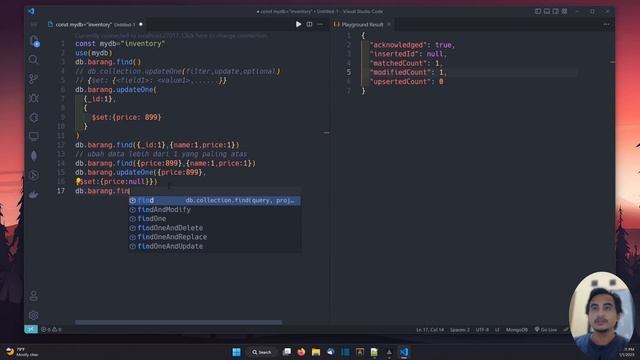640x360 pixels.
Task: Click "acknowledged" text in Playground Result
Action: pyautogui.click(x=398, y=45)
